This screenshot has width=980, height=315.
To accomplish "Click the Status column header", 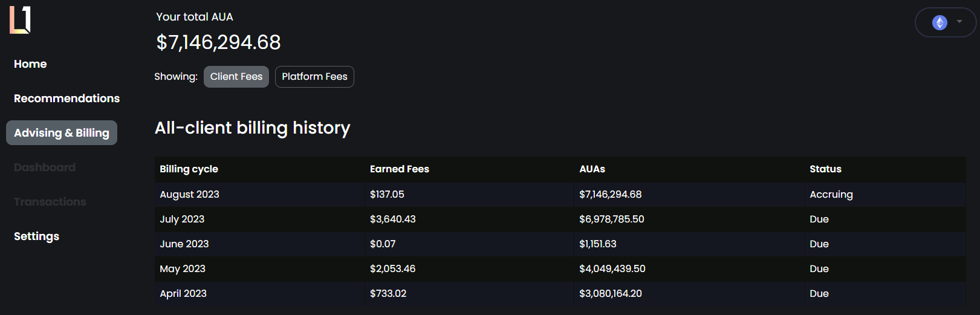I will (825, 169).
